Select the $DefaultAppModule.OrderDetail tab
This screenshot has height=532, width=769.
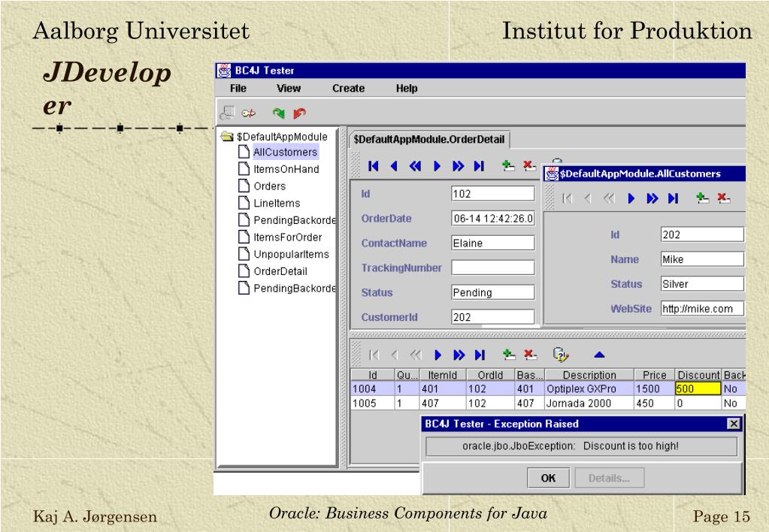[429, 139]
